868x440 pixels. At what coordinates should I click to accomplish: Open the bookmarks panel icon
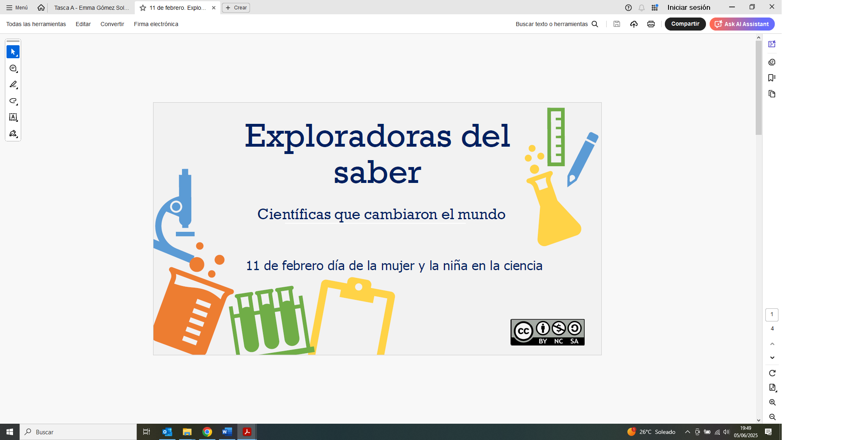coord(772,78)
